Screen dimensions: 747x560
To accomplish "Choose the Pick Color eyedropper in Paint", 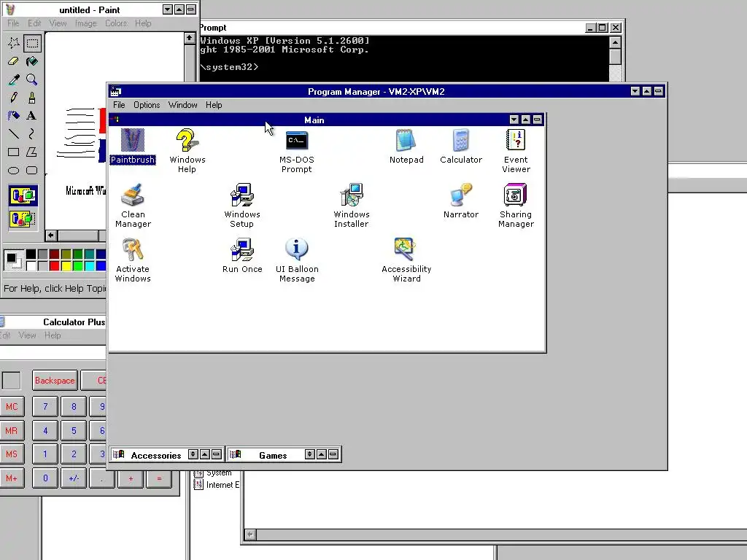I will click(13, 79).
